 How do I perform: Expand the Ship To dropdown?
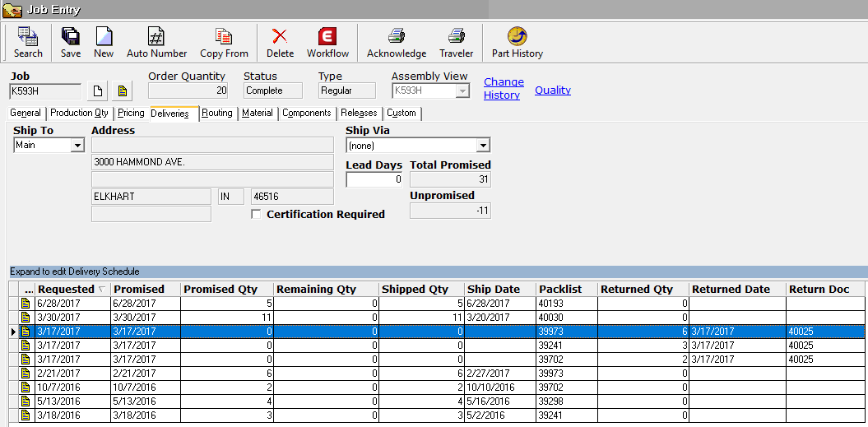(77, 146)
